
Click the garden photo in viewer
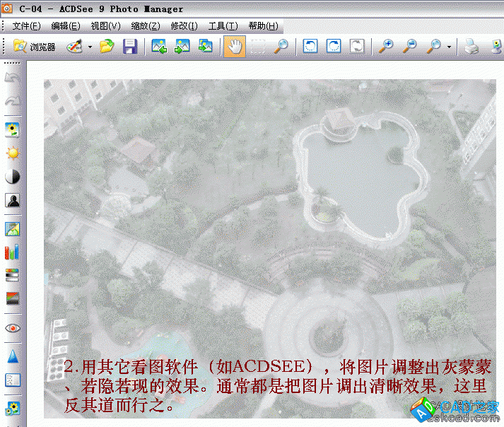tap(269, 212)
